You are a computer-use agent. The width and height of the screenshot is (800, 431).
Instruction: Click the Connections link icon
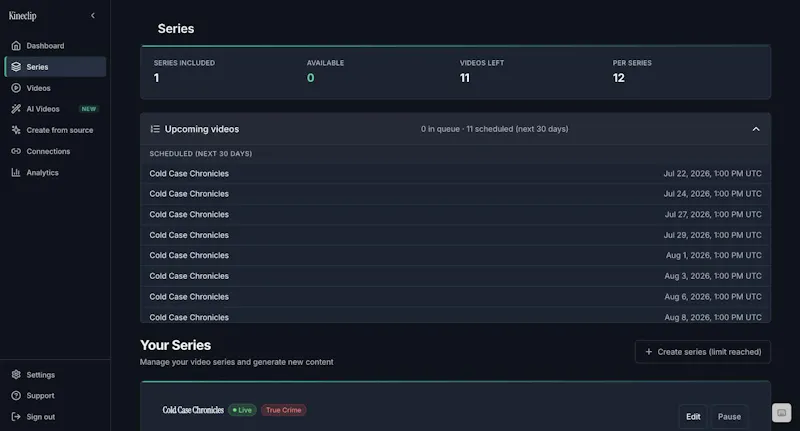16,151
